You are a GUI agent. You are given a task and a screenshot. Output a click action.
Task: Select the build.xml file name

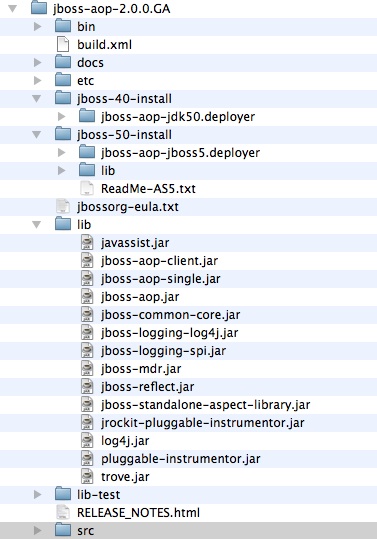click(104, 45)
